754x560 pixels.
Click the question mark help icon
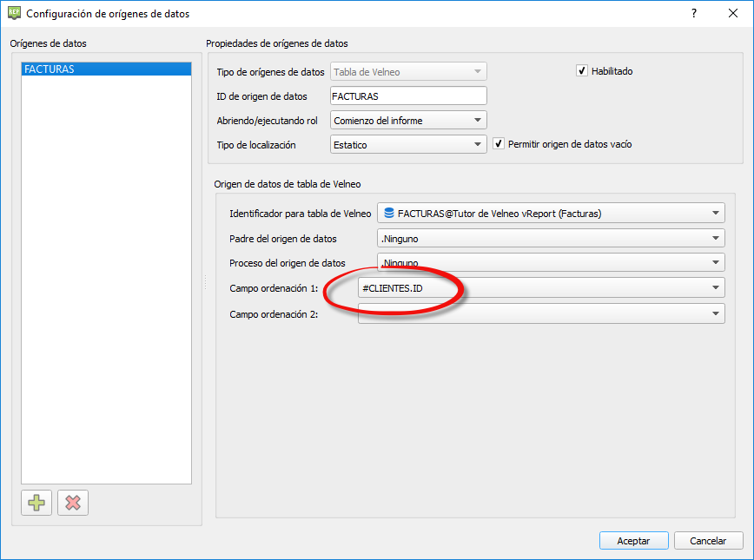click(x=694, y=14)
